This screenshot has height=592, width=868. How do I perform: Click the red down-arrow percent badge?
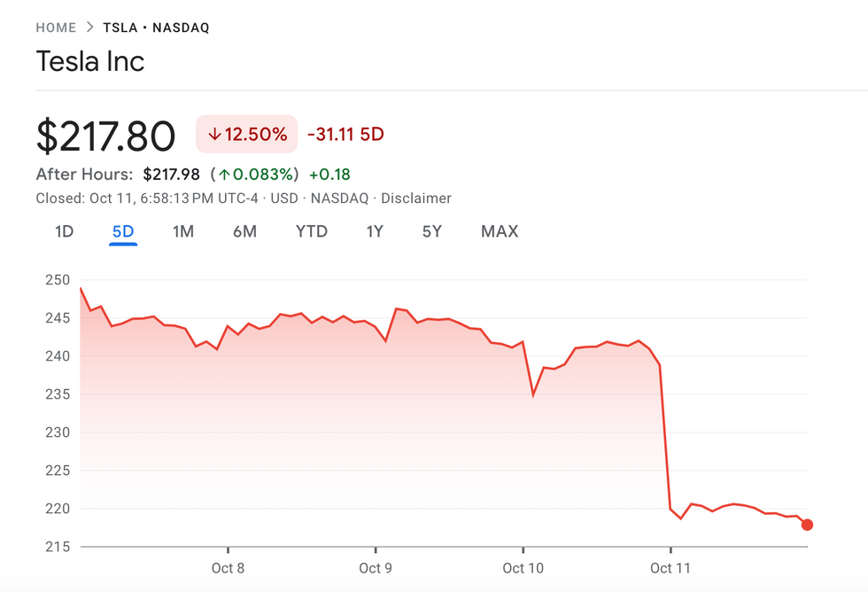tap(247, 135)
